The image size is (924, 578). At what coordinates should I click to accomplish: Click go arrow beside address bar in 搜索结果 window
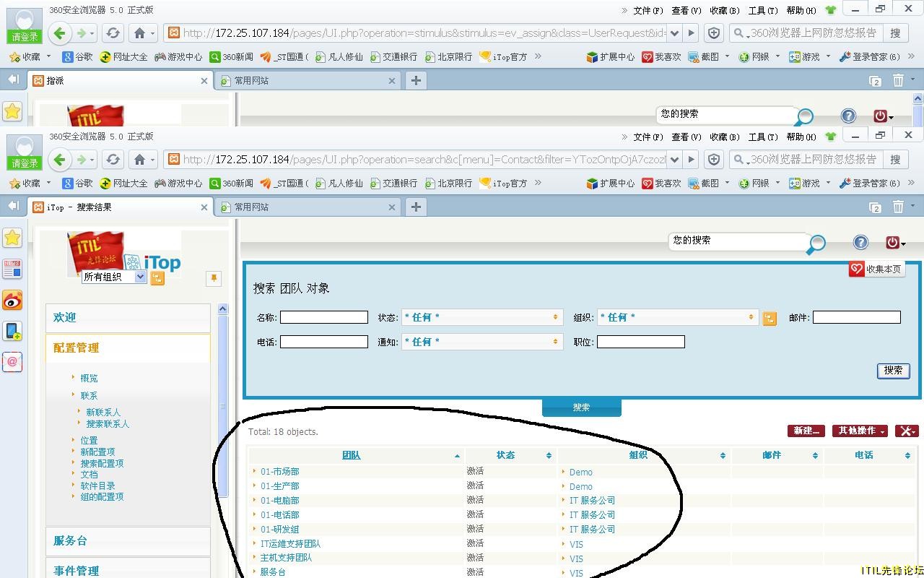[691, 160]
